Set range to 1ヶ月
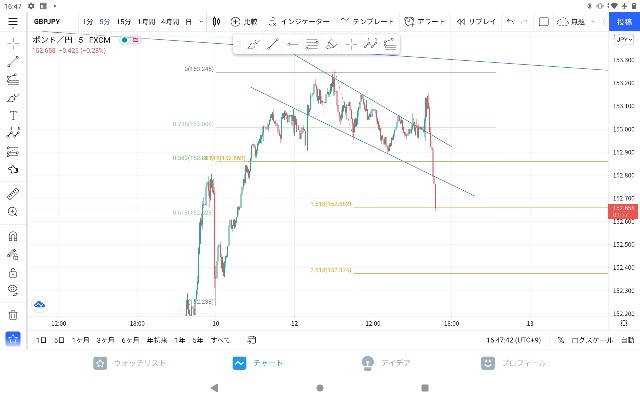Image resolution: width=640 pixels, height=400 pixels. [80, 340]
